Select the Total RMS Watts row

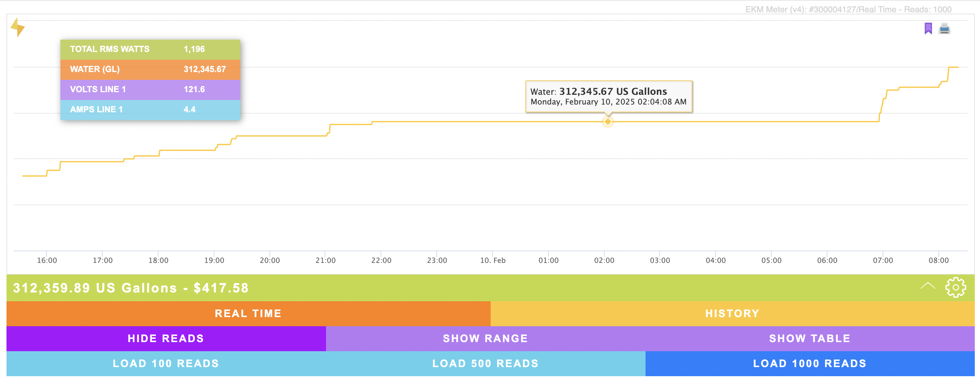click(x=150, y=49)
